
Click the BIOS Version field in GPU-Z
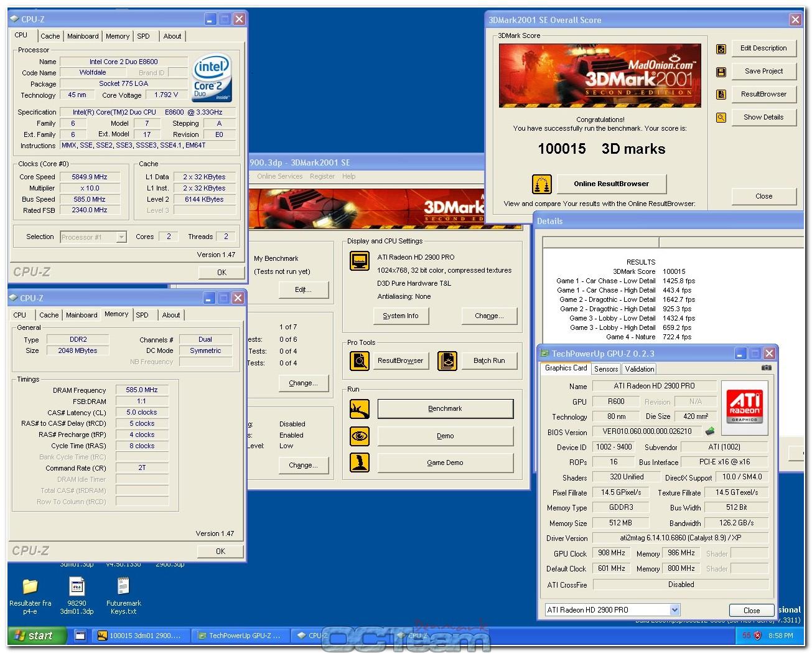[x=647, y=431]
